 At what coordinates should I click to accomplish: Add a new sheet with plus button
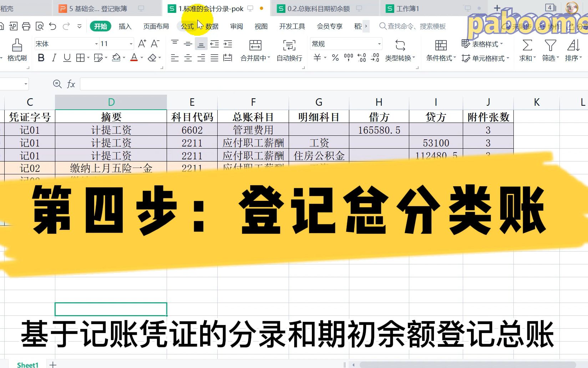(53, 364)
